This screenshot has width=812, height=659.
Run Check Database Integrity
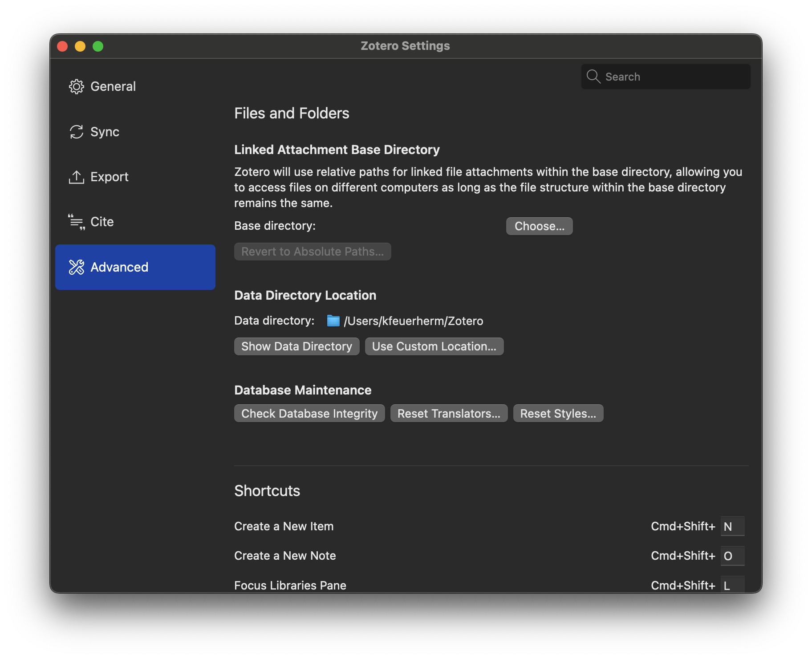309,414
